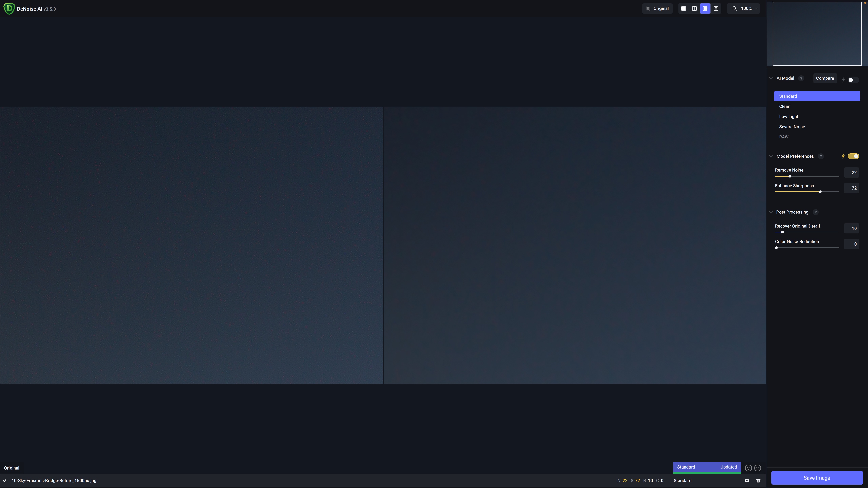The width and height of the screenshot is (868, 488).
Task: Toggle the Original view eye button
Action: tap(657, 8)
